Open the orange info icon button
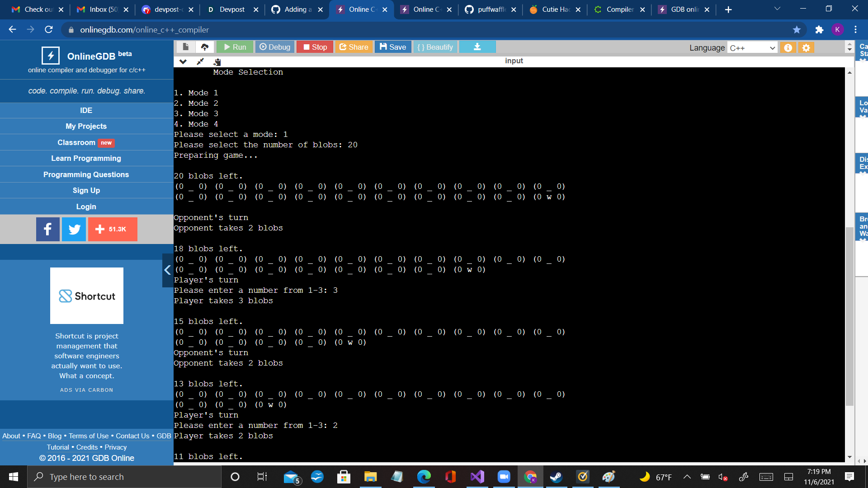The image size is (868, 488). pyautogui.click(x=788, y=47)
